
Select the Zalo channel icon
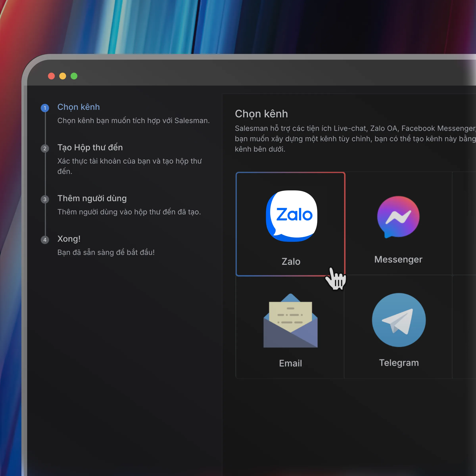click(292, 216)
